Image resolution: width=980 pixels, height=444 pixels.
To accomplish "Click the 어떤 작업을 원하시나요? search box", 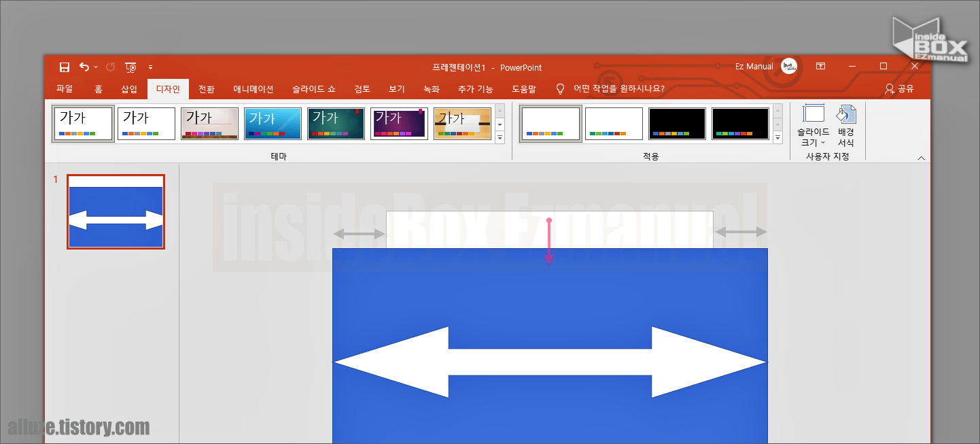I will coord(619,88).
